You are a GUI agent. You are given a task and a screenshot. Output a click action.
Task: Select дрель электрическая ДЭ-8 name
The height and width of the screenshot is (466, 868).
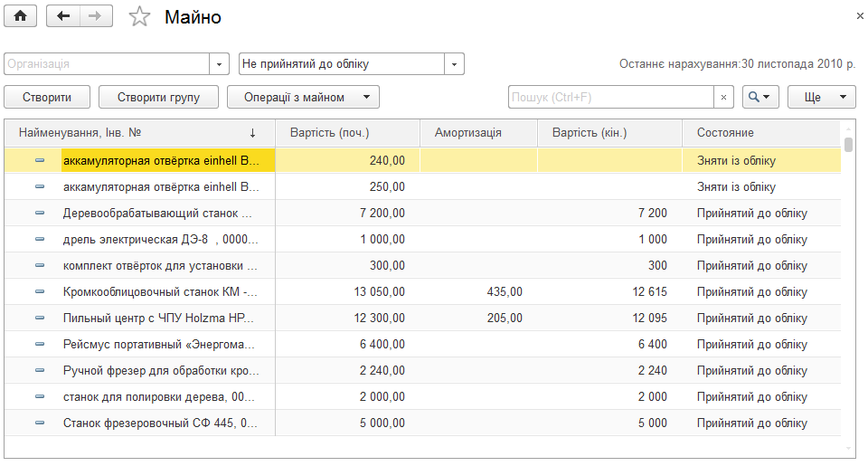tap(161, 240)
